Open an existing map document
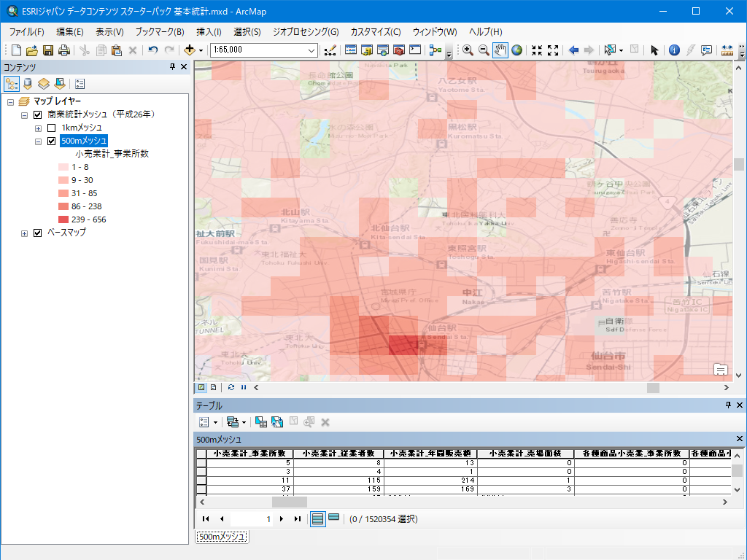This screenshot has width=747, height=560. (32, 50)
